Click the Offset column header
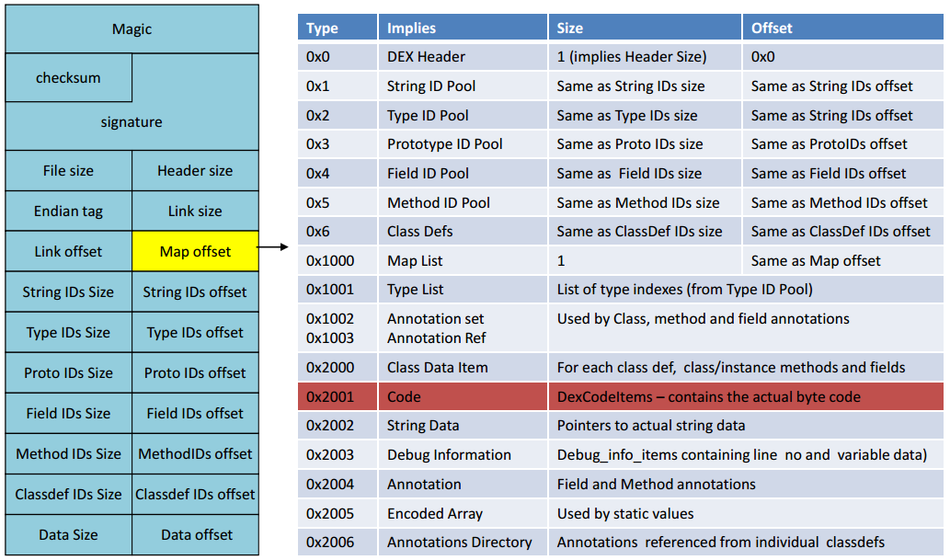 click(842, 28)
